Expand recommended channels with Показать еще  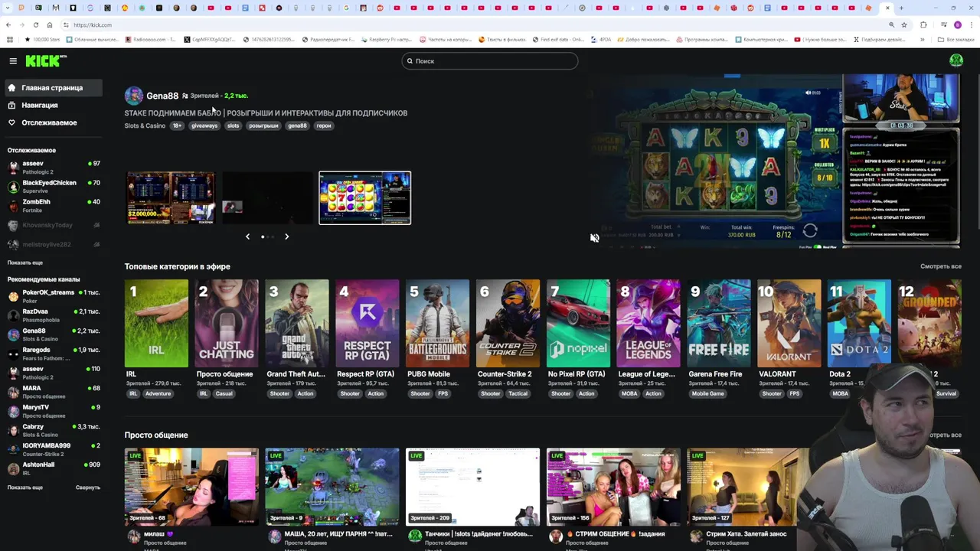pyautogui.click(x=25, y=487)
